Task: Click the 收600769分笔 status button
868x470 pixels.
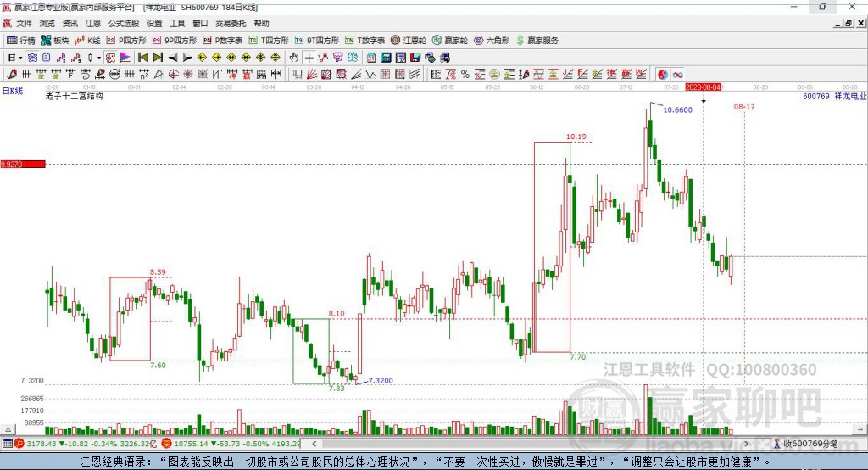Action: (x=806, y=444)
